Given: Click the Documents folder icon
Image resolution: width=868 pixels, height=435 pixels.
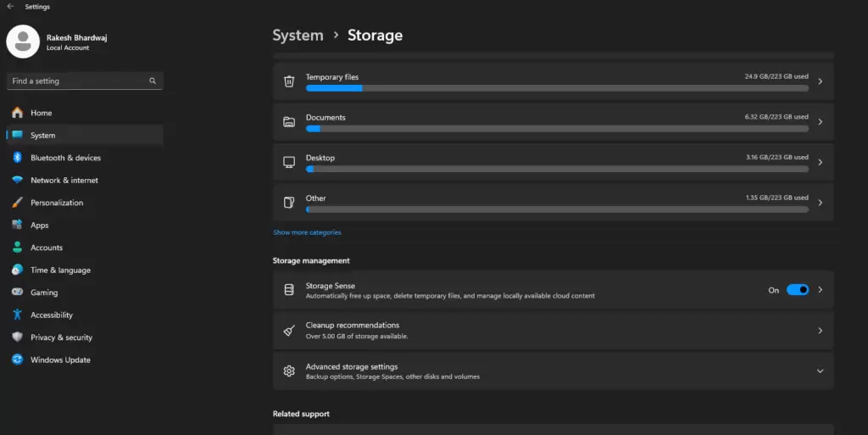Looking at the screenshot, I should click(289, 122).
